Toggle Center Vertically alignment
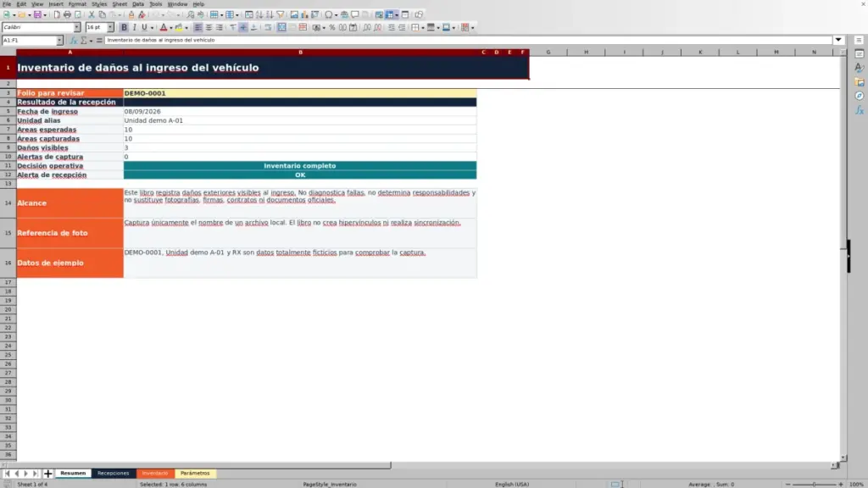 [x=243, y=27]
